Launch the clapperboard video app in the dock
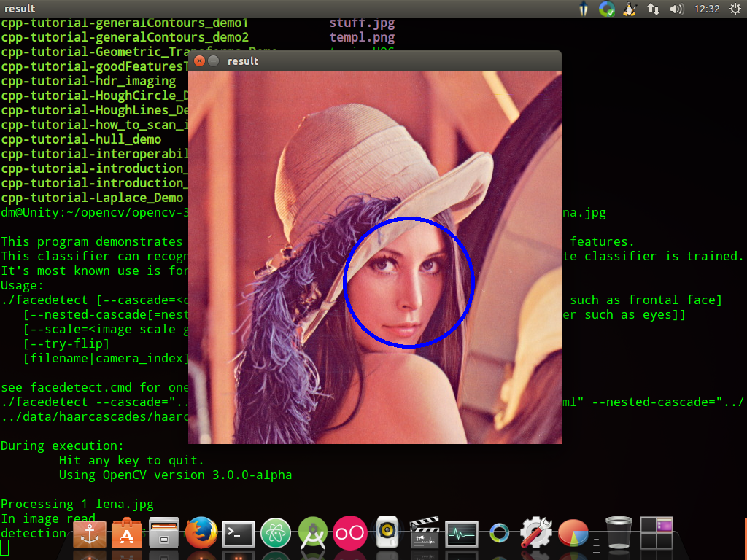 pyautogui.click(x=424, y=533)
